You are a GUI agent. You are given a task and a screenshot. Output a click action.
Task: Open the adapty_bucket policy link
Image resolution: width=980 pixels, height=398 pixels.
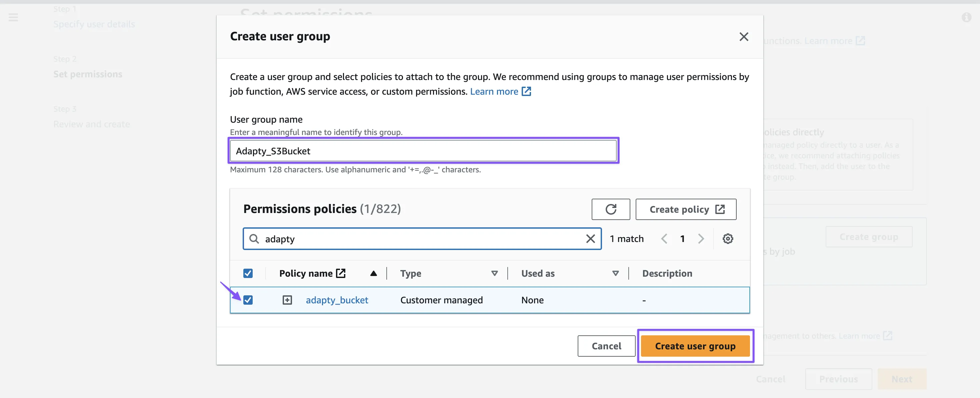[x=337, y=300]
